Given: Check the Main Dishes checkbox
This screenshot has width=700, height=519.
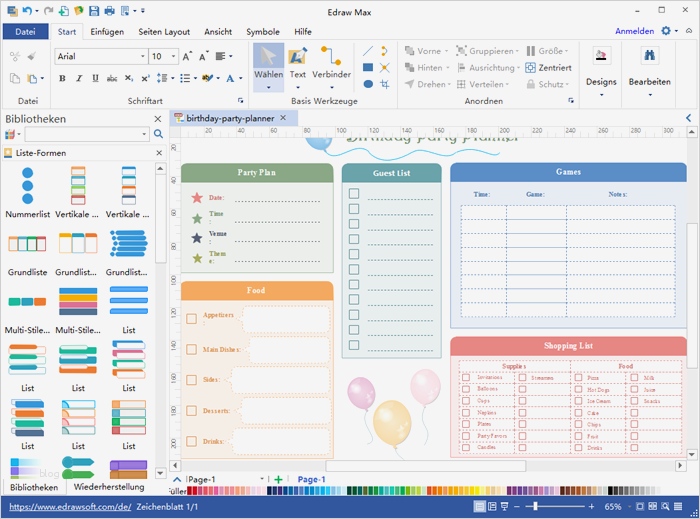Looking at the screenshot, I should pyautogui.click(x=192, y=349).
